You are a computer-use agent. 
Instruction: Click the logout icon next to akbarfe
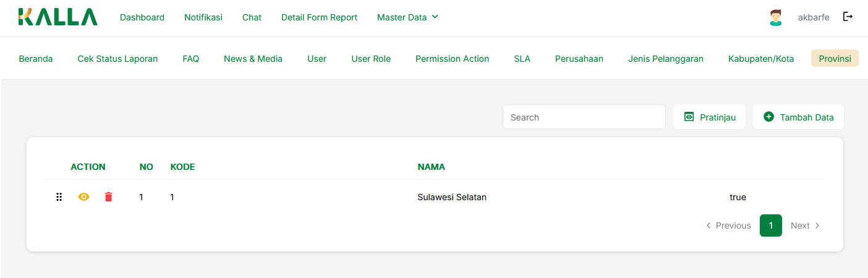(x=848, y=17)
